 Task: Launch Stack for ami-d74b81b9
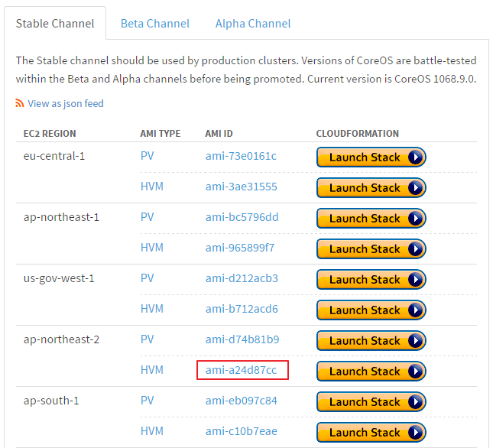(x=371, y=340)
